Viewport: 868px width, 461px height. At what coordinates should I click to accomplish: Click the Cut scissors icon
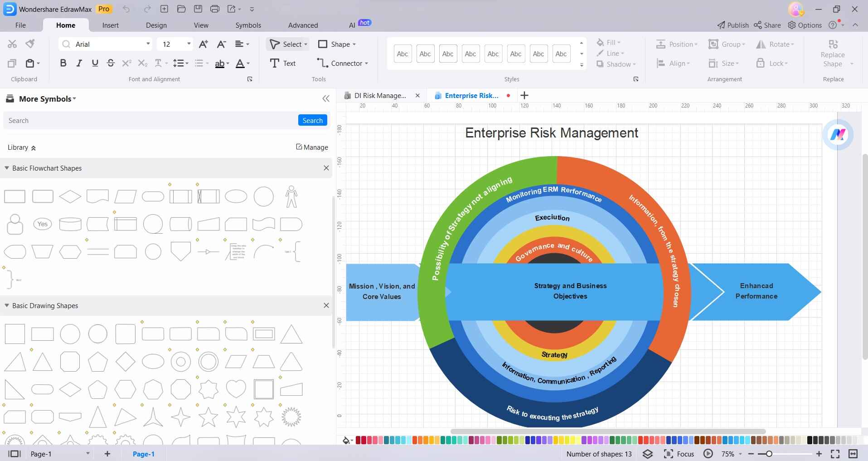[x=12, y=44]
